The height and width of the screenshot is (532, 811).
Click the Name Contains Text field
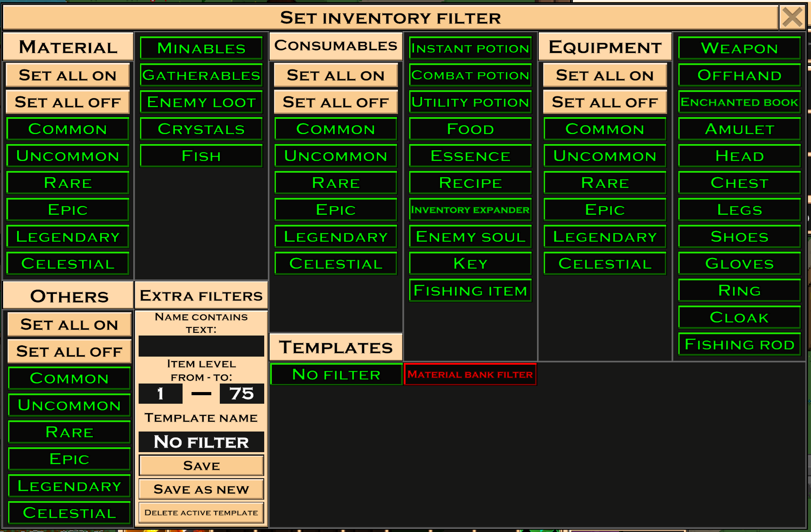pyautogui.click(x=201, y=346)
